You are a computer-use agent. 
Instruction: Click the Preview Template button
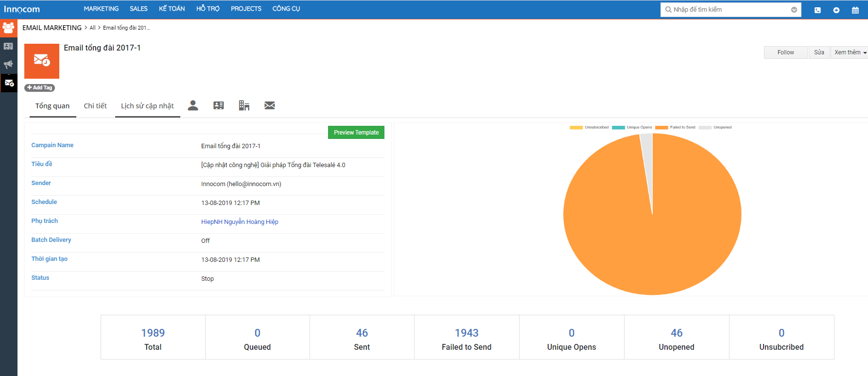356,133
